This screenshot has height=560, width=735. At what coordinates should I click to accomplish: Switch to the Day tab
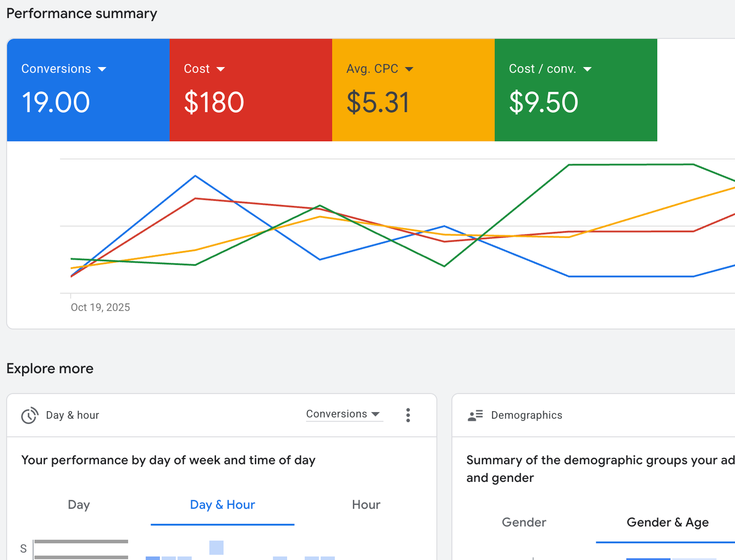(x=79, y=504)
